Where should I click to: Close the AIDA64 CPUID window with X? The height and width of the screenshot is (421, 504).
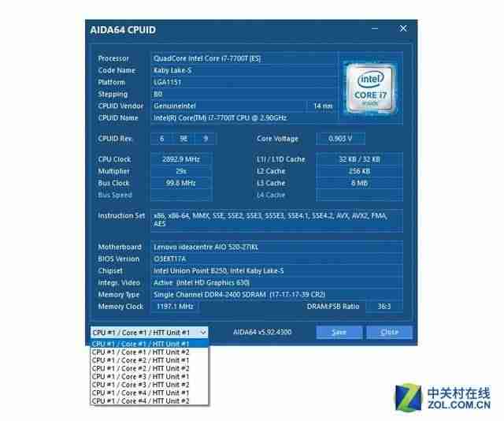(x=403, y=28)
